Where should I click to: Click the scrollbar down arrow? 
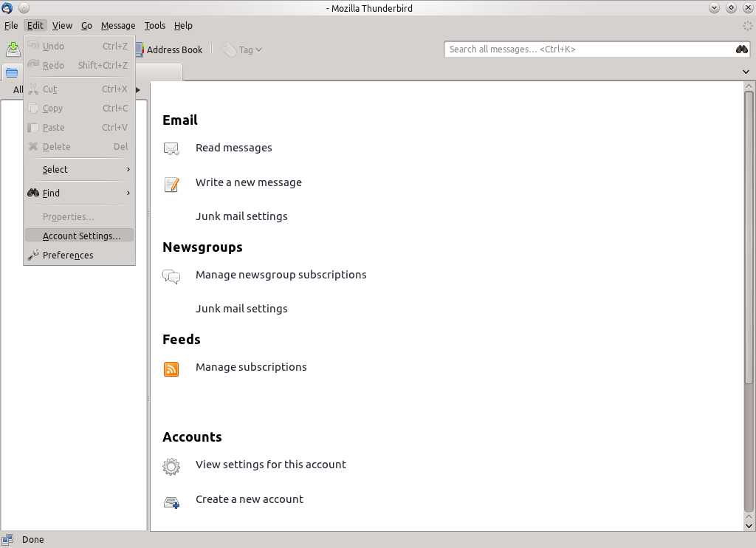749,526
